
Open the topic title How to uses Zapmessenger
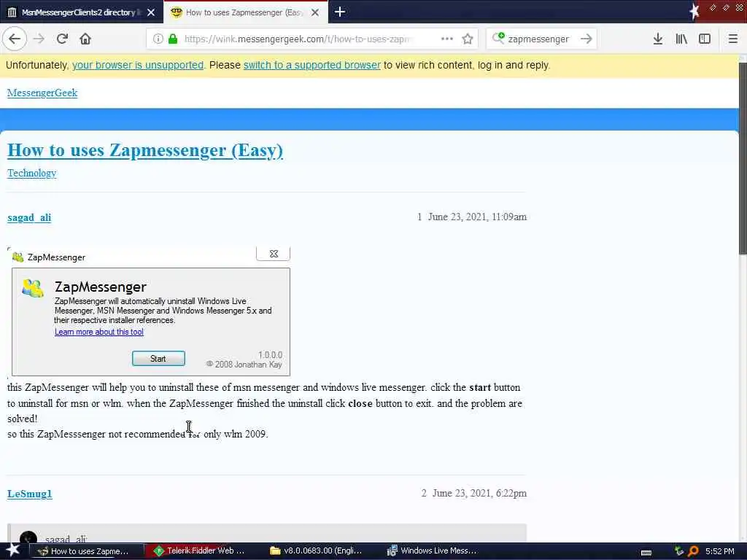tap(145, 150)
